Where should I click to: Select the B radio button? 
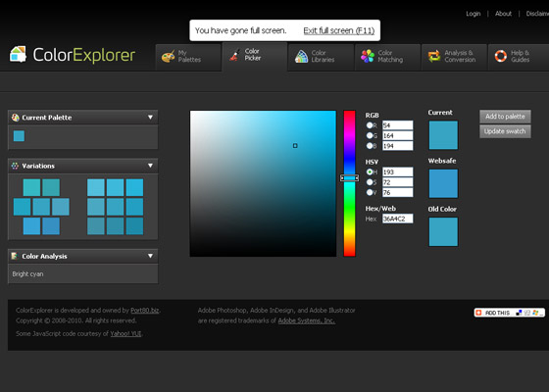[370, 145]
